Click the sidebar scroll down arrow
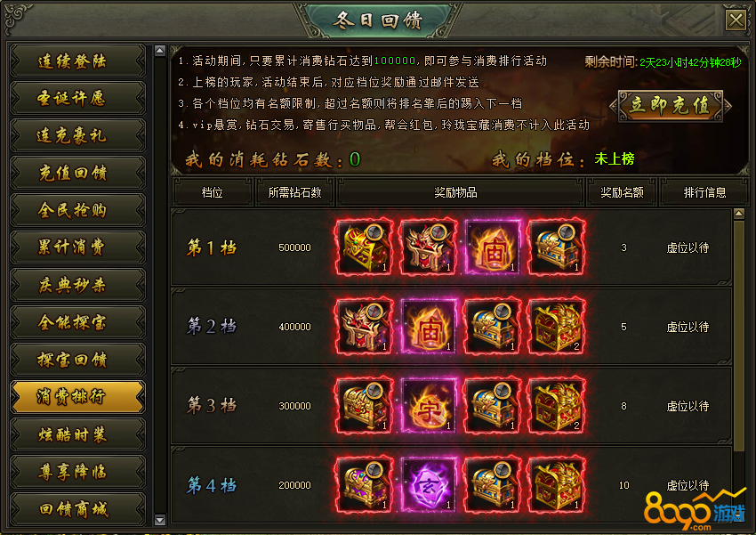 160,520
